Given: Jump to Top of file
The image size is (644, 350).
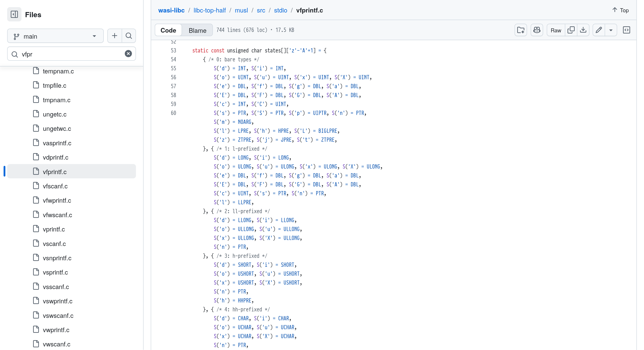Looking at the screenshot, I should pyautogui.click(x=620, y=10).
